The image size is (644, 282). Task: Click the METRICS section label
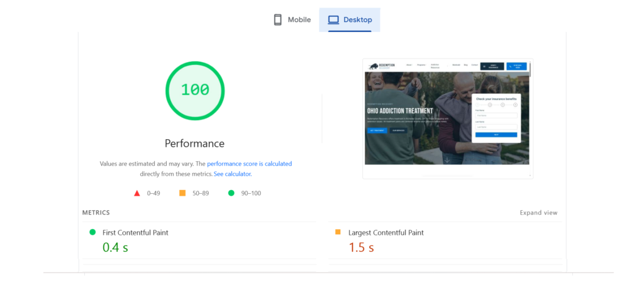pos(96,213)
